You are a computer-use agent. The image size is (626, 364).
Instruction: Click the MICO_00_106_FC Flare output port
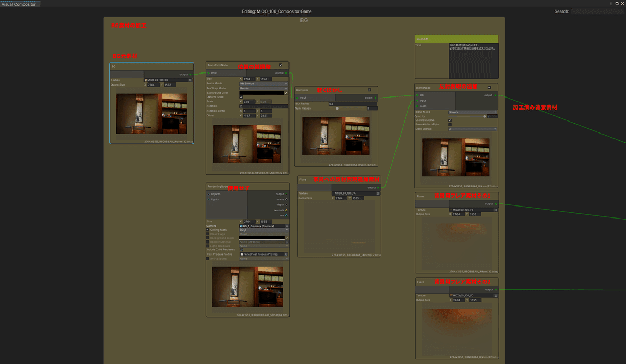pyautogui.click(x=496, y=289)
